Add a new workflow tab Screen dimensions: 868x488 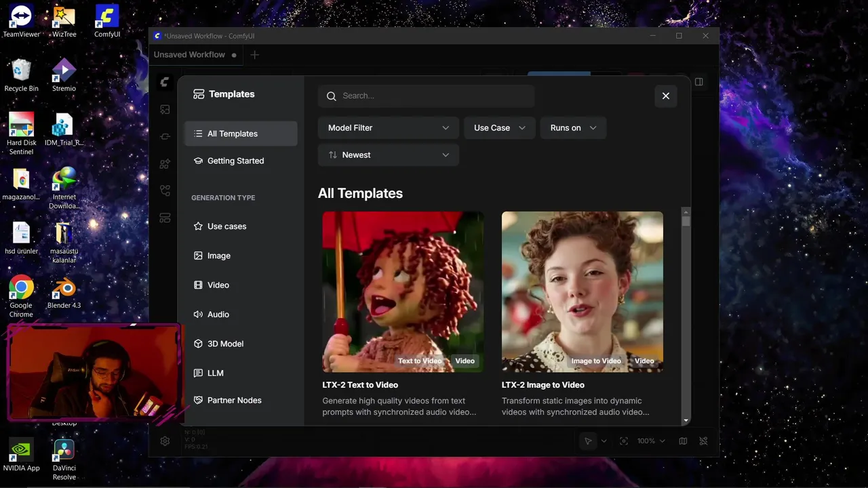click(254, 55)
